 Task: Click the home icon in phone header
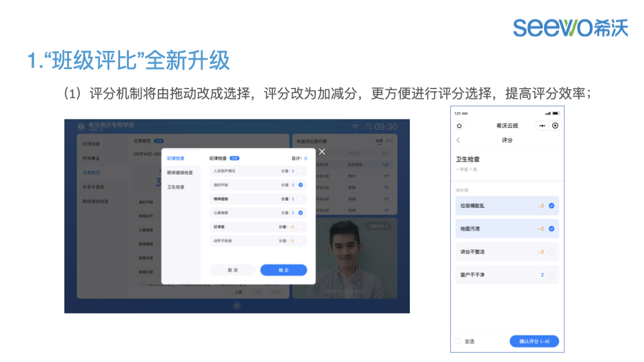(459, 125)
